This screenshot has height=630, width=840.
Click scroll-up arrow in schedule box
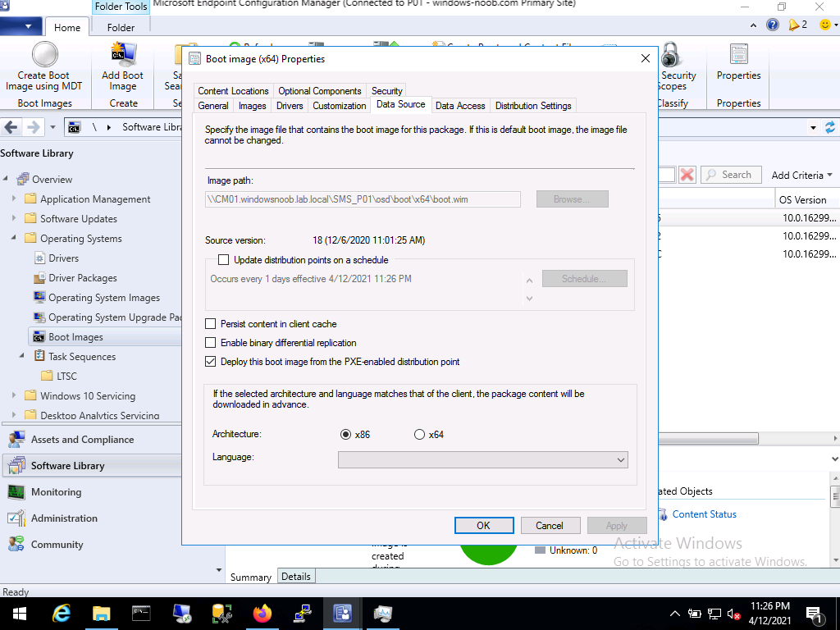[529, 281]
